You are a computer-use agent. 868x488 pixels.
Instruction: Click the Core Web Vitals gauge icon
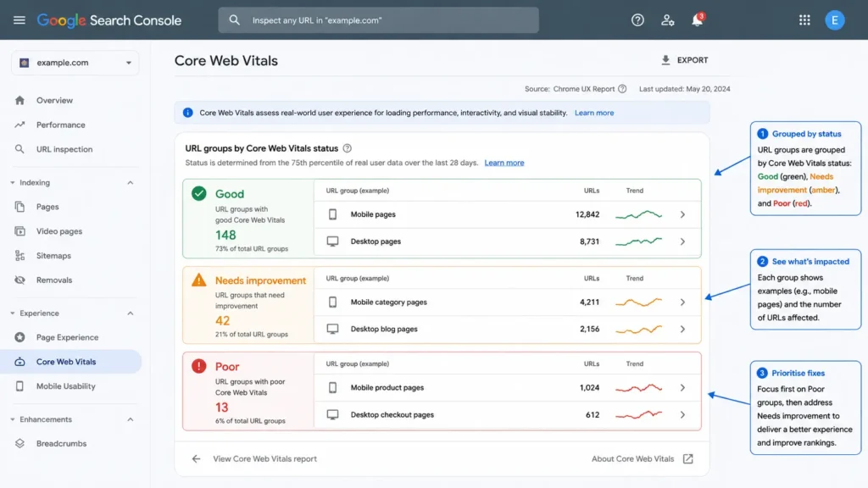tap(20, 361)
